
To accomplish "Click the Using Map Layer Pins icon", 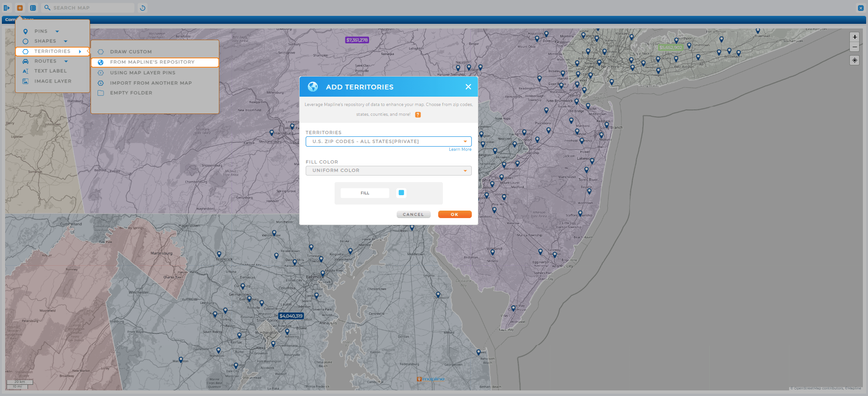I will pos(101,73).
